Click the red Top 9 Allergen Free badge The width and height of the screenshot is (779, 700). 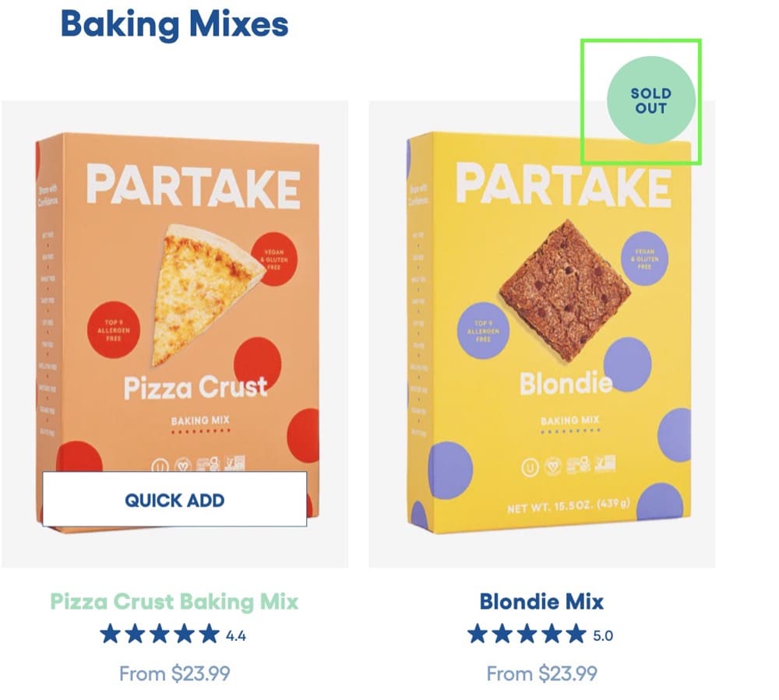tap(114, 329)
